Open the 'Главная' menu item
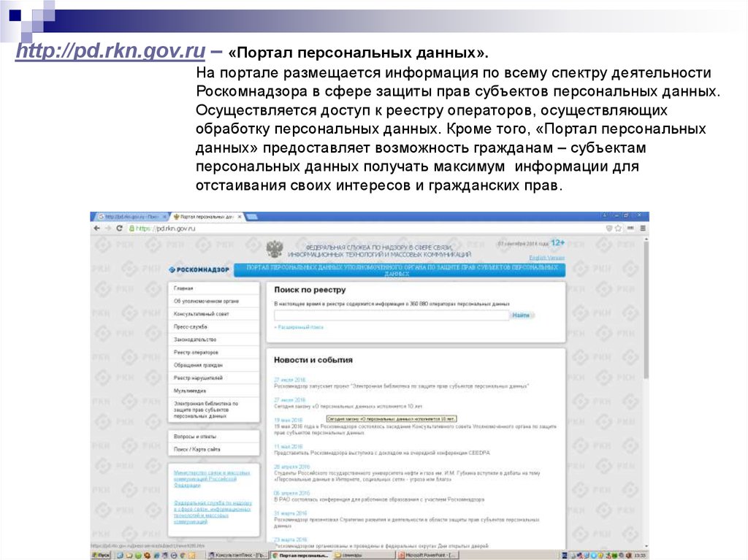748x560 pixels. [x=214, y=288]
